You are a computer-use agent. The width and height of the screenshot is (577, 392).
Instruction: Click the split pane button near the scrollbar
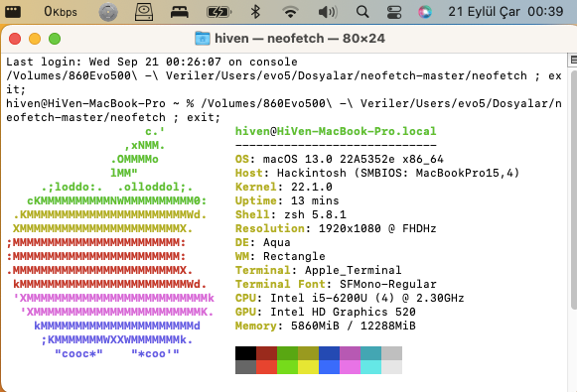573,60
